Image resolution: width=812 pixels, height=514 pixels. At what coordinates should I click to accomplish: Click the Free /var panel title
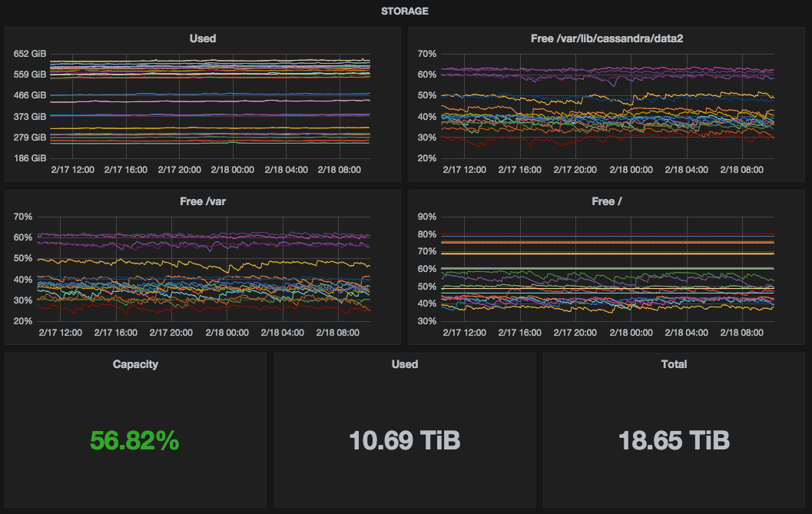[203, 201]
